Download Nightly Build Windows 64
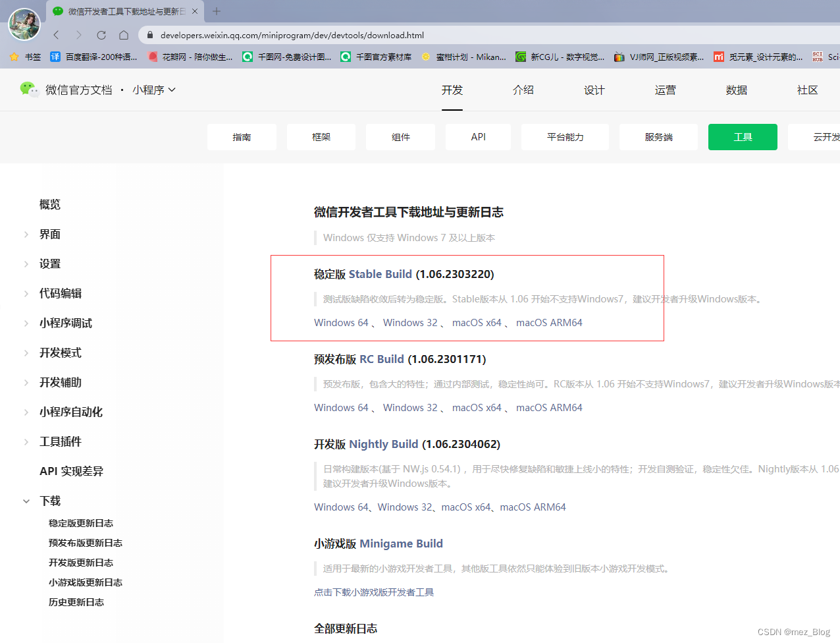The height and width of the screenshot is (643, 840). coord(341,507)
